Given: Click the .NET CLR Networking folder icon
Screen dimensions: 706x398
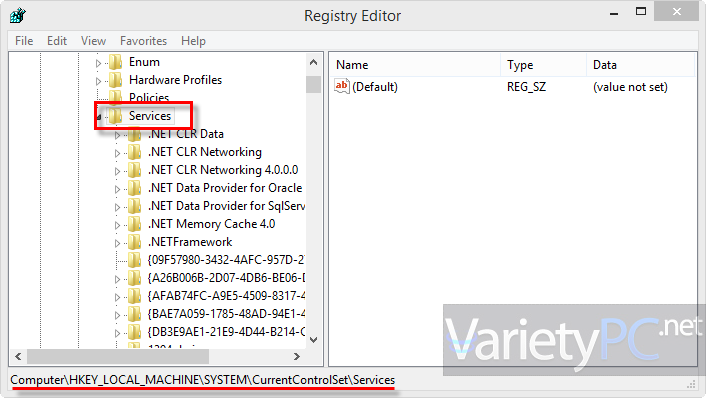Looking at the screenshot, I should pyautogui.click(x=134, y=152).
